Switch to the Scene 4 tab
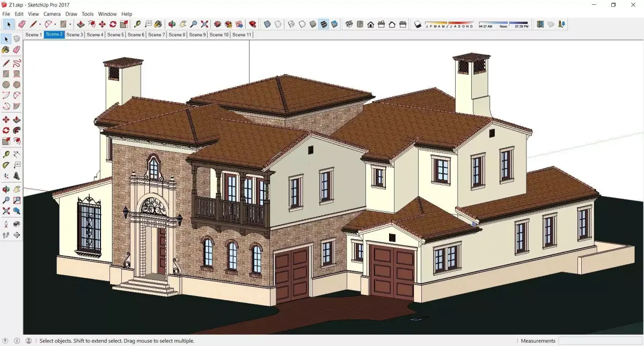 94,34
